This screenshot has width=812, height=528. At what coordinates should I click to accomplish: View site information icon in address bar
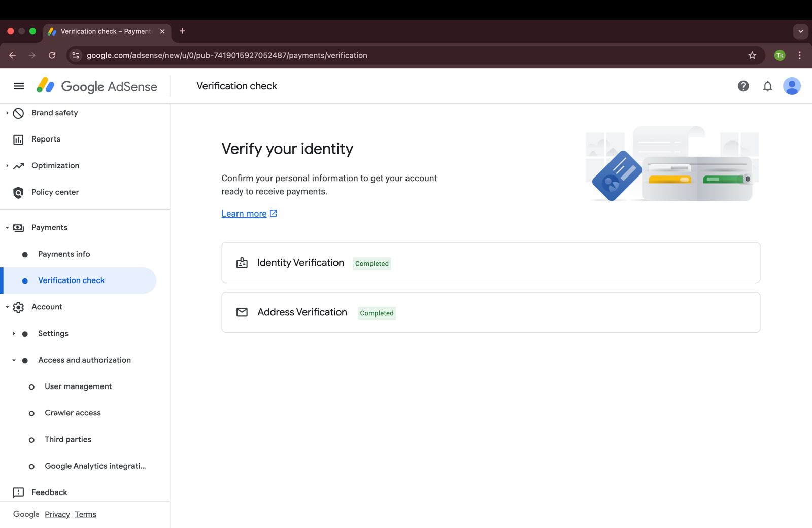[76, 55]
